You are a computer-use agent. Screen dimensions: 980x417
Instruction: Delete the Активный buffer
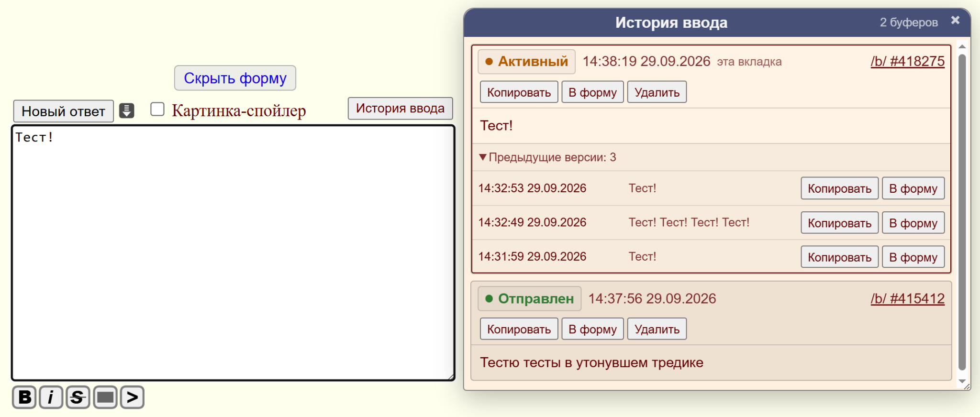tap(657, 92)
